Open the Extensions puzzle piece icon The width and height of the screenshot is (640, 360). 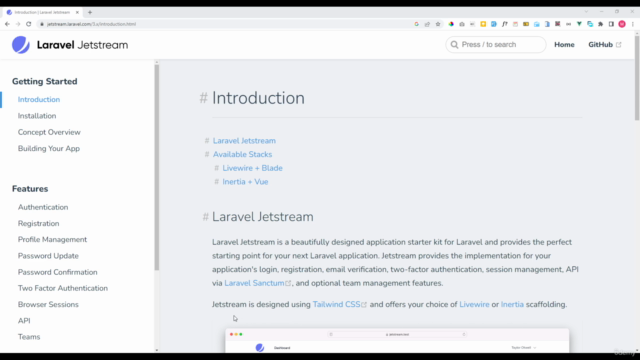[x=600, y=24]
